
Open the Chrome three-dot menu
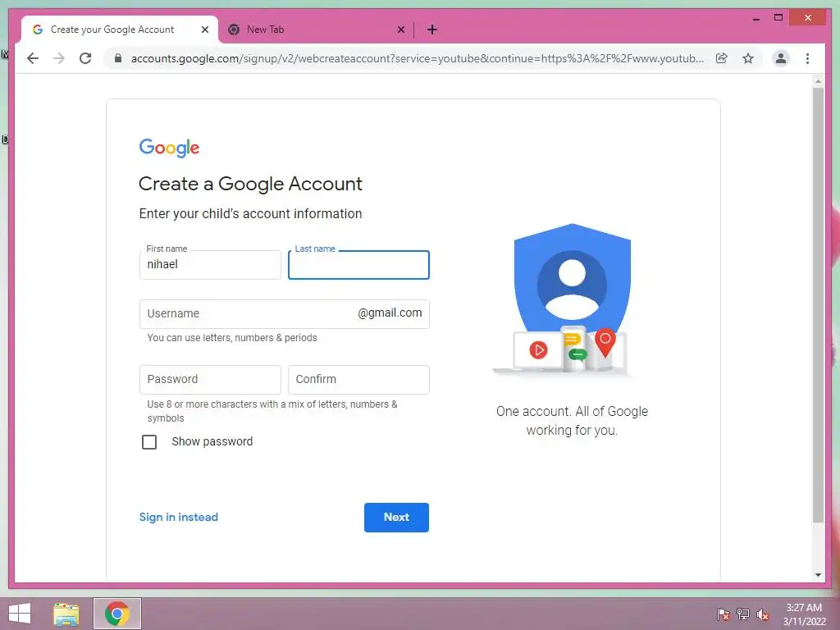click(807, 58)
